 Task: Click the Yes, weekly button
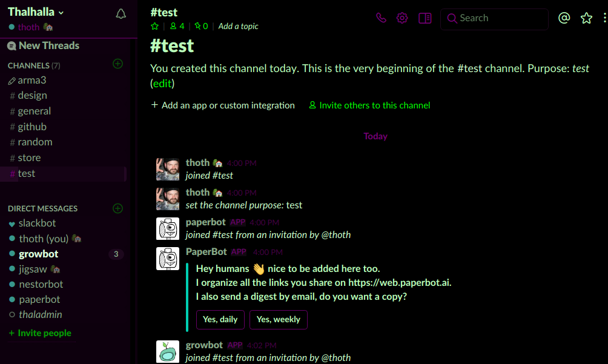(x=279, y=319)
